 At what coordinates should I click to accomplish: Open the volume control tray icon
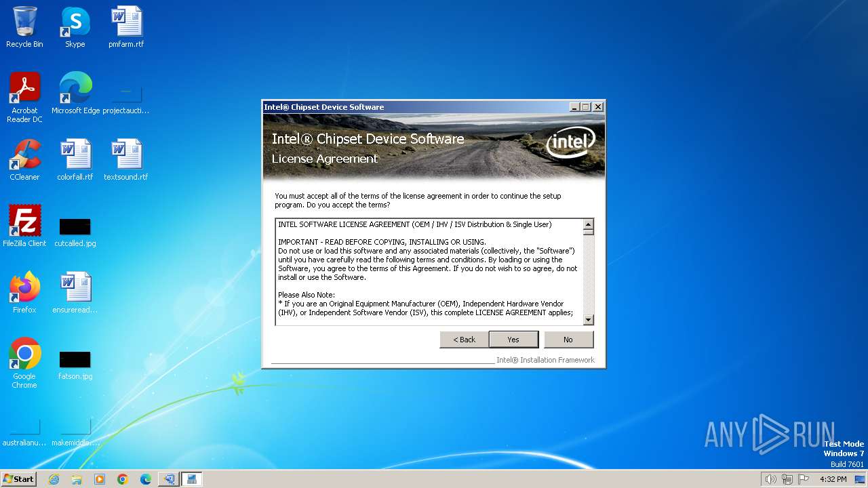coord(770,479)
